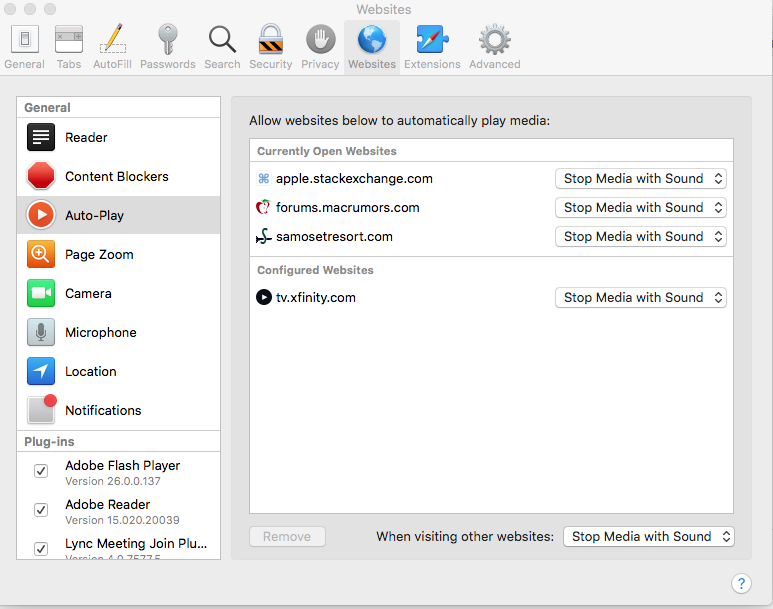773x609 pixels.
Task: Open the Security padlock pane
Action: coord(271,47)
